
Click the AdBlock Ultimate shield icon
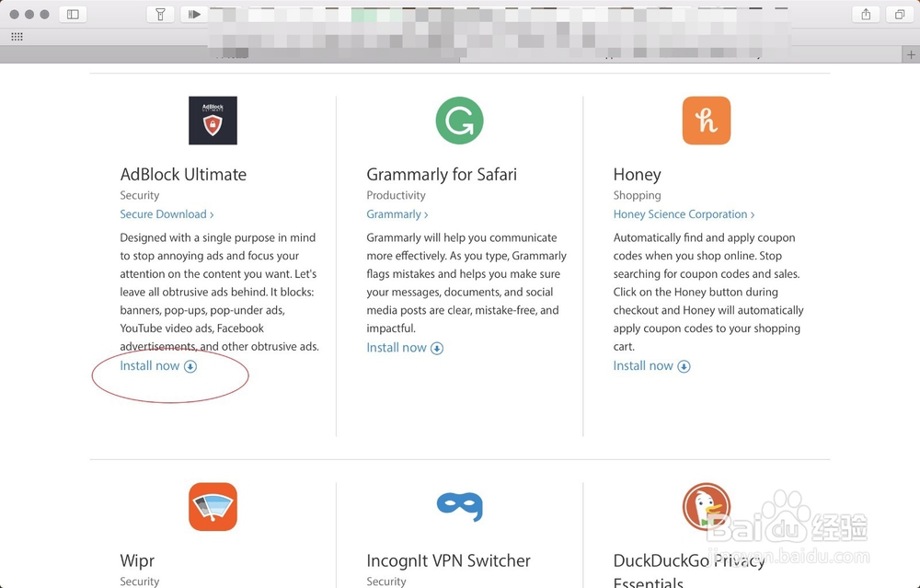point(213,121)
